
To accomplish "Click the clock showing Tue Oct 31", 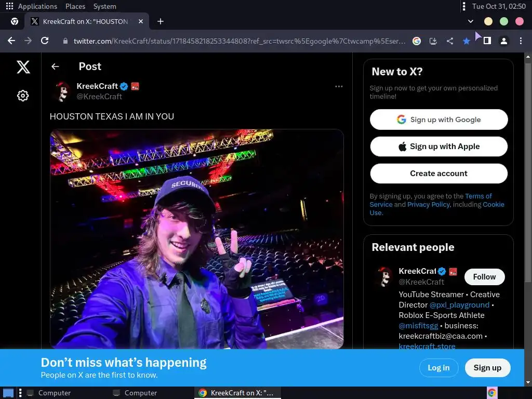I will pos(499,6).
